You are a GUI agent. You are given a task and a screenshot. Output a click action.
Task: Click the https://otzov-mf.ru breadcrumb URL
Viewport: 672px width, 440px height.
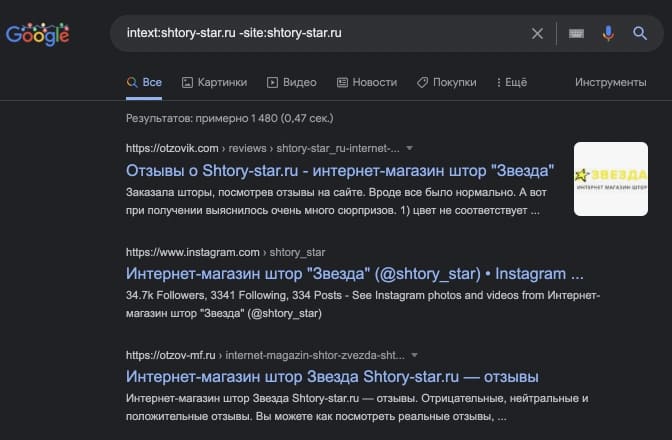coord(171,355)
